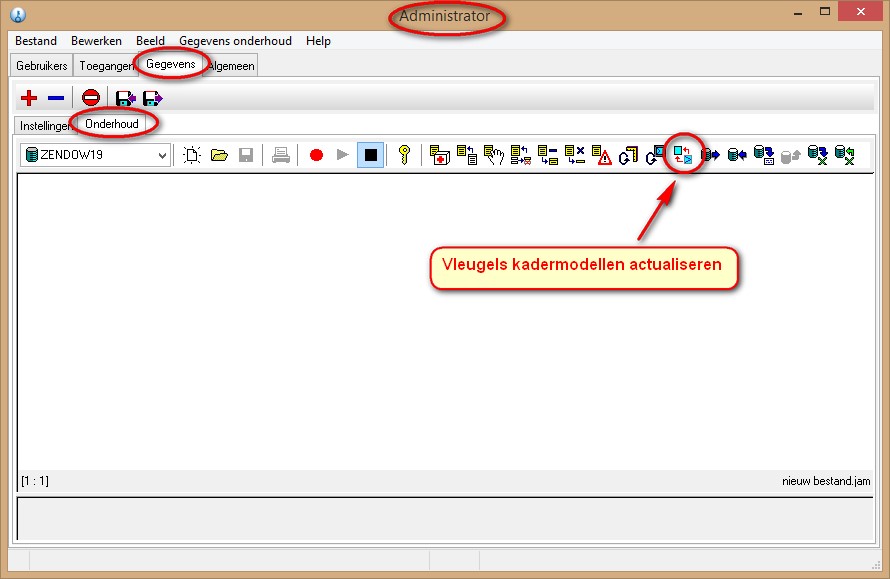Click sheet with red cross first-aid box icon
890x579 pixels.
pyautogui.click(x=440, y=154)
